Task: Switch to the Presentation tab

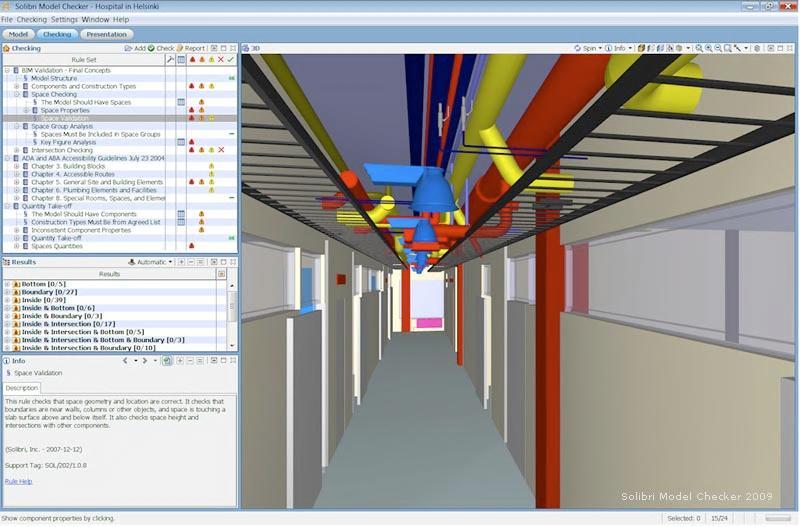Action: 106,34
